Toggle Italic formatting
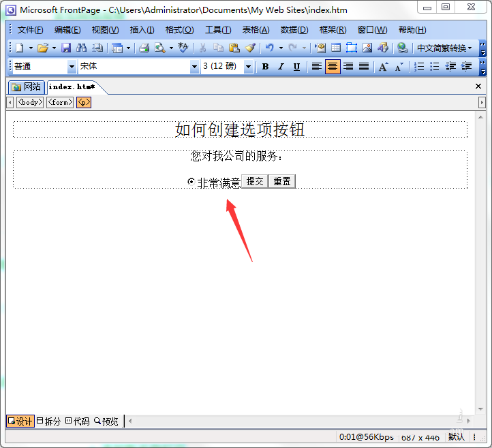 (x=281, y=67)
